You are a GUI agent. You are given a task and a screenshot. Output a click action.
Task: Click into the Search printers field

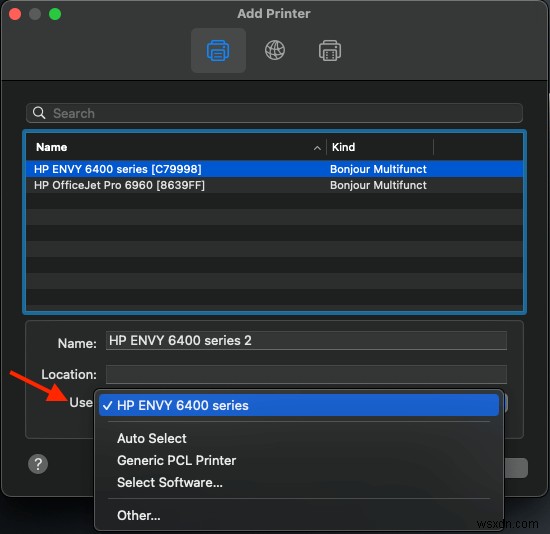274,113
